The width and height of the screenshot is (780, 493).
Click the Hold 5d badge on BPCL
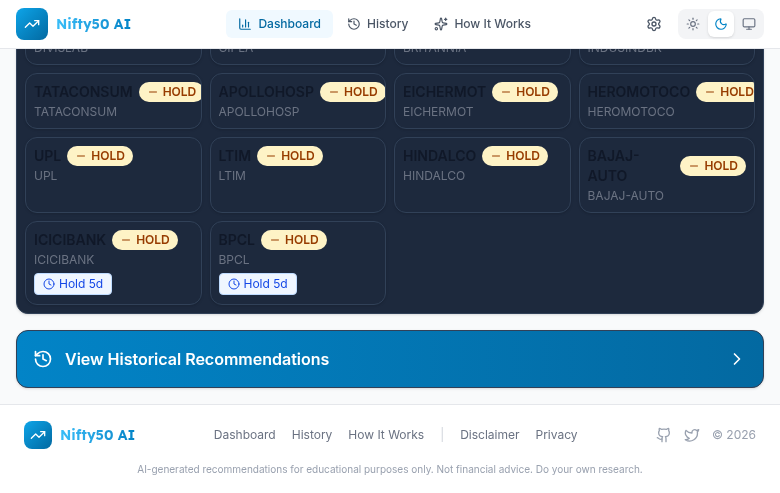tap(258, 284)
